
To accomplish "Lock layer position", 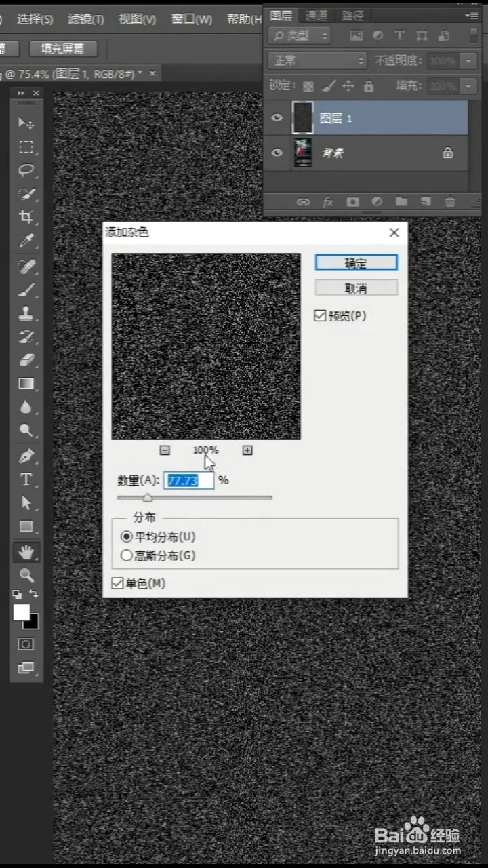I will point(348,86).
